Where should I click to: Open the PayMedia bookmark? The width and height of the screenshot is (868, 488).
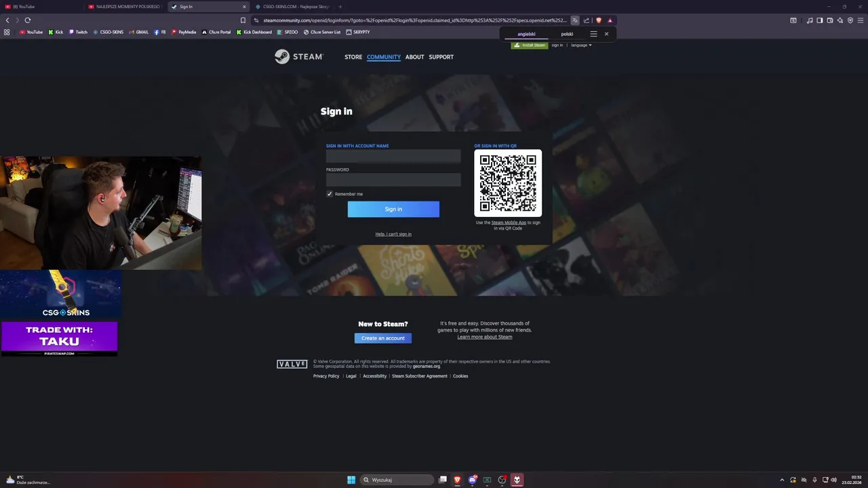184,32
